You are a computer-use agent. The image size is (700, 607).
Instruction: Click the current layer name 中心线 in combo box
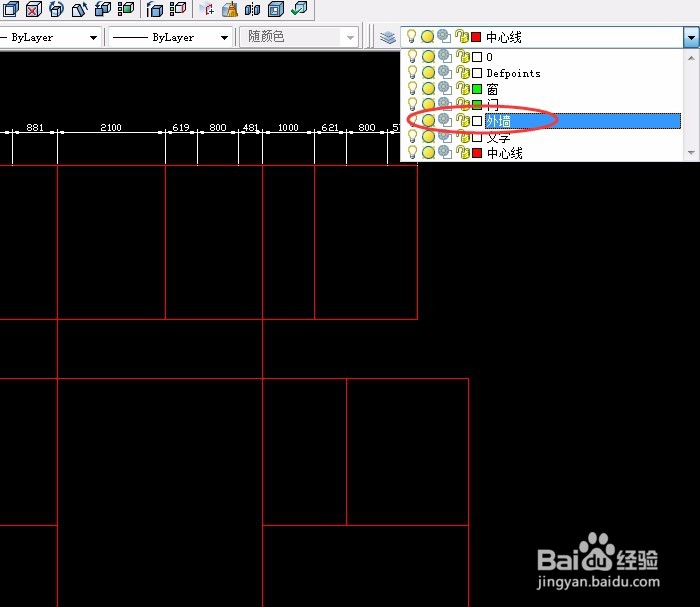(x=504, y=37)
